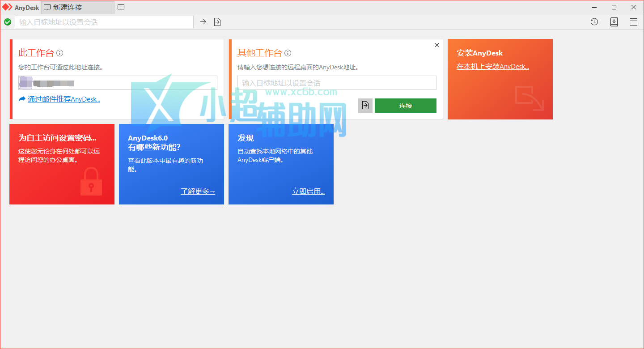This screenshot has height=349, width=644.
Task: Open a file transfer session with the document-arrow icon
Action: tap(217, 21)
